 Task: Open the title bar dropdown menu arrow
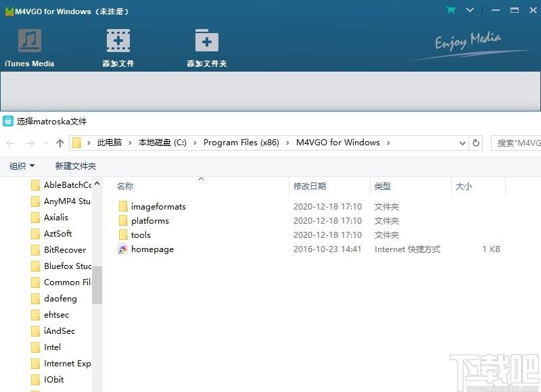[x=469, y=10]
